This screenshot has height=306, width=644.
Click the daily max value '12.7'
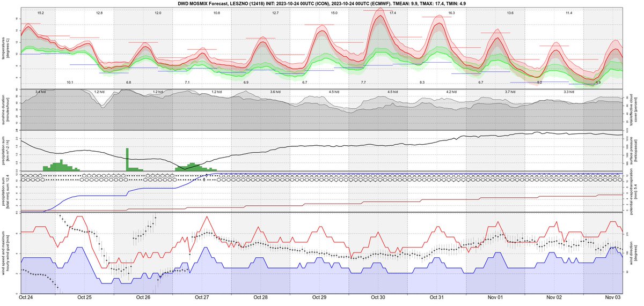(x=275, y=12)
